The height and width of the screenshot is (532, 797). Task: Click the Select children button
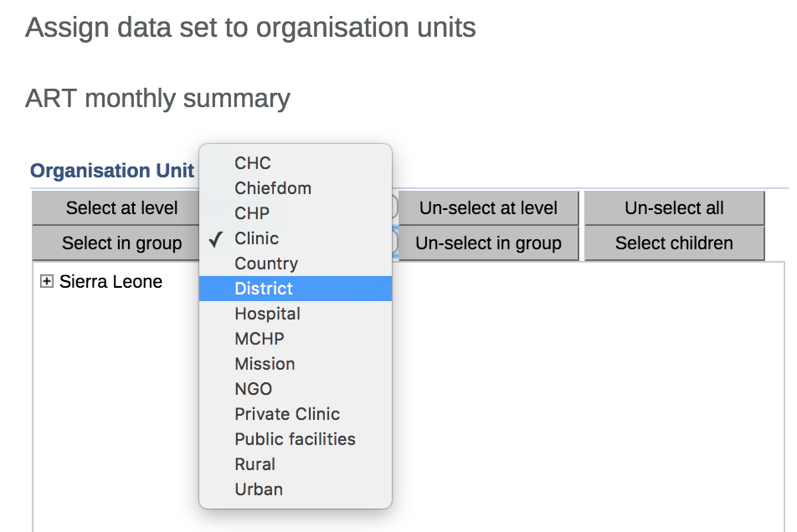tap(673, 243)
